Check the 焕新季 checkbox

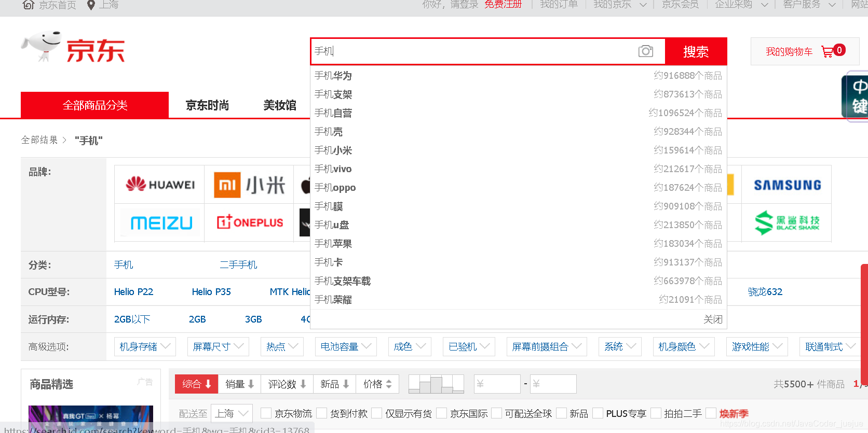711,413
